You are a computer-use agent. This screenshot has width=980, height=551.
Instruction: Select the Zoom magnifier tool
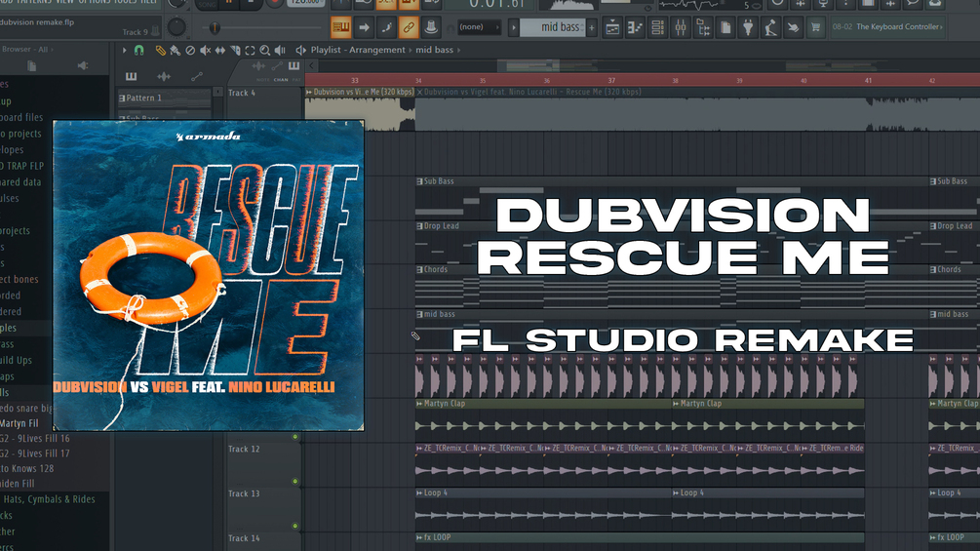(265, 50)
